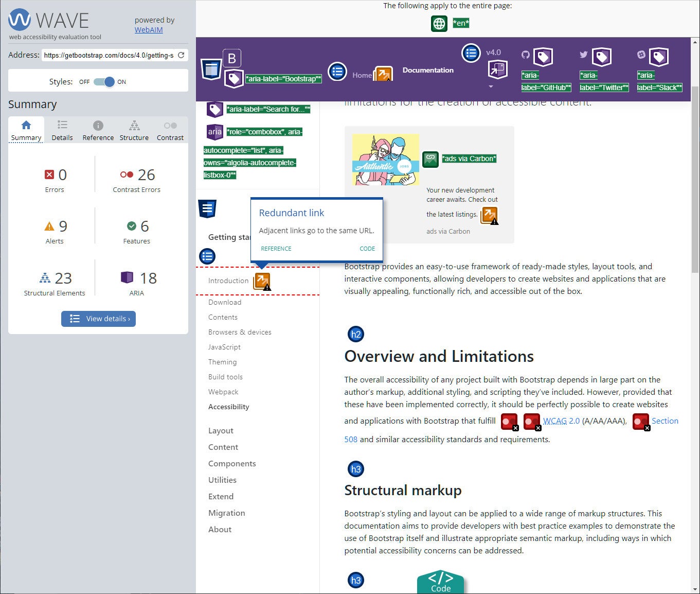
Task: Expand the Content section
Action: click(x=223, y=447)
